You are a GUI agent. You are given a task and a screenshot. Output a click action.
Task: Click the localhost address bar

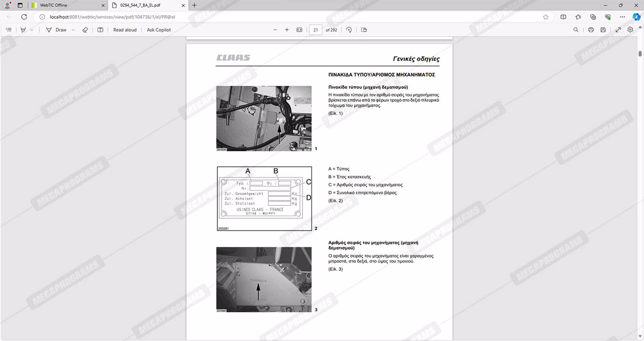pos(292,17)
